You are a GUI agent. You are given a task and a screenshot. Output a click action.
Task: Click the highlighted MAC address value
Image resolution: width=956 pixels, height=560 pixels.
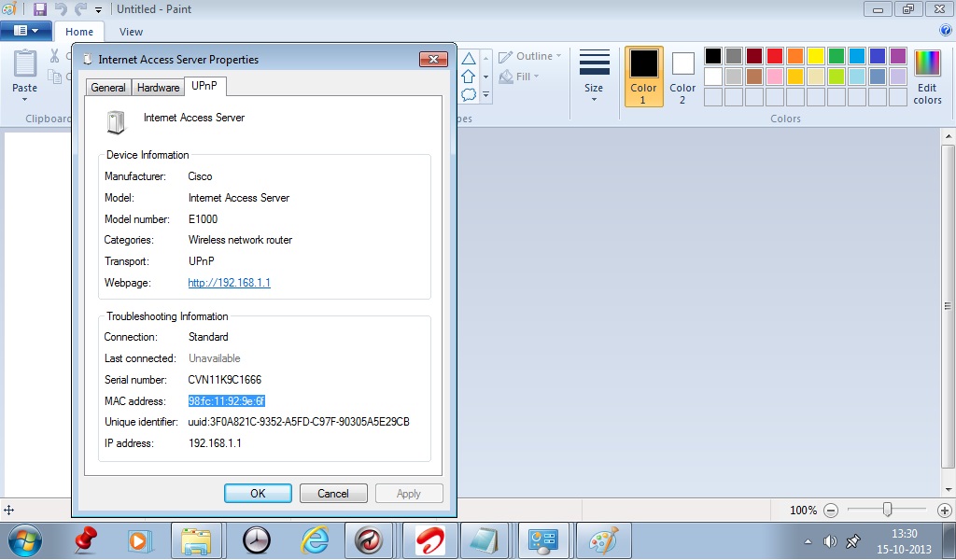[226, 401]
